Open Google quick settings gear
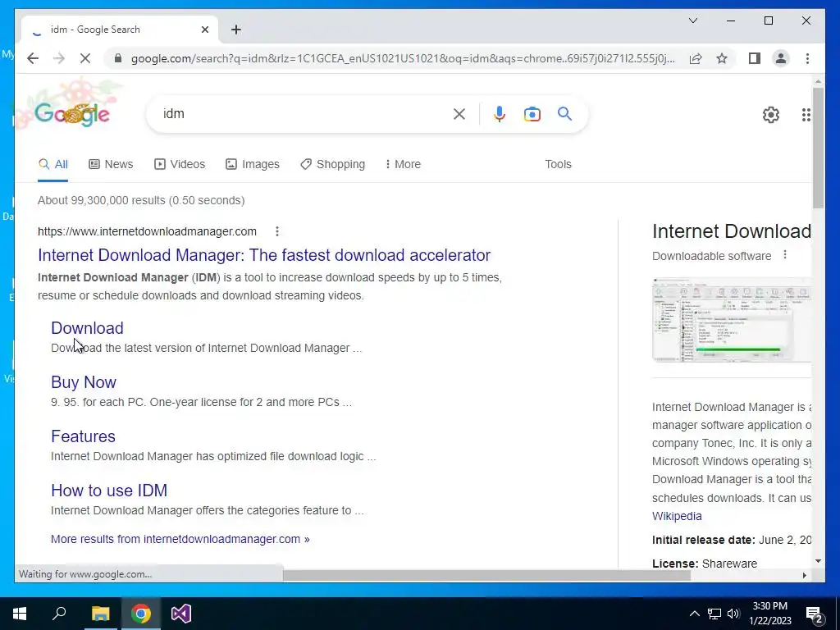Viewport: 840px width, 630px height. point(771,115)
